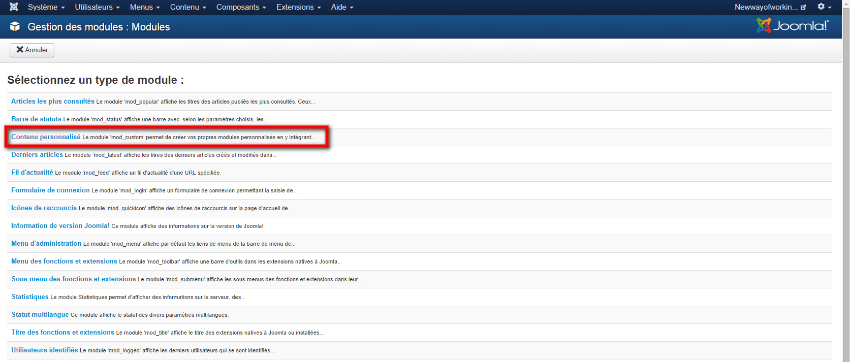Open the Contenu menu
This screenshot has height=362, width=850.
188,7
